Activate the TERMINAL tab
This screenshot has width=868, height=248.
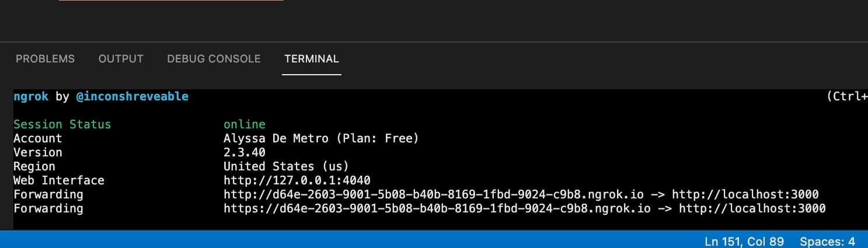point(312,59)
